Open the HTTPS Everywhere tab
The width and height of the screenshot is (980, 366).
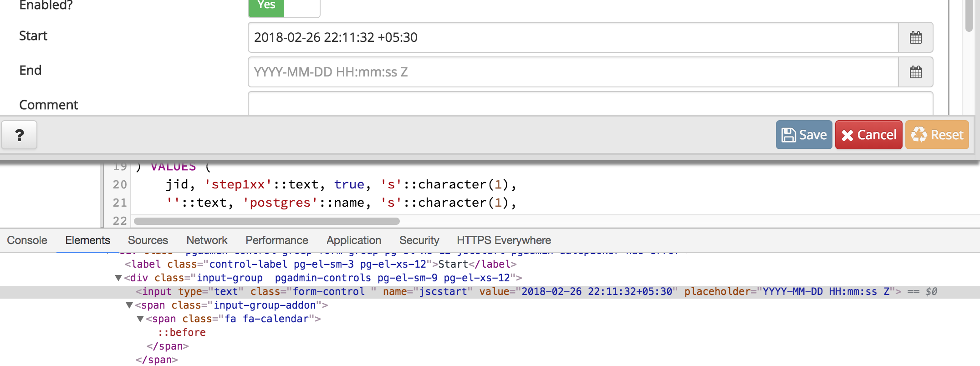pos(504,240)
